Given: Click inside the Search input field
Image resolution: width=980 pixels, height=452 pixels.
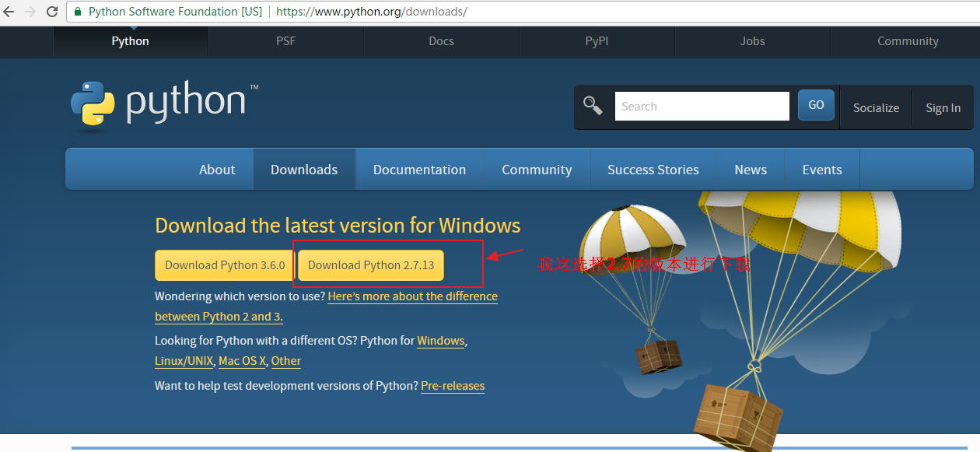Looking at the screenshot, I should pos(702,107).
